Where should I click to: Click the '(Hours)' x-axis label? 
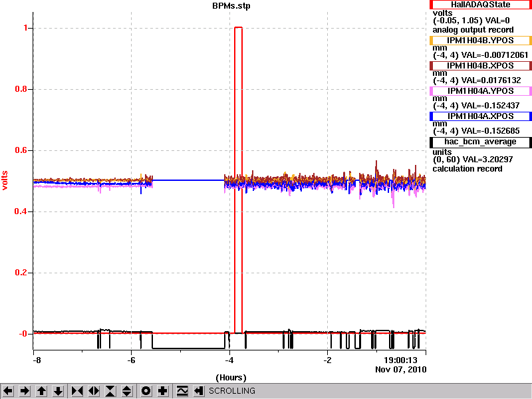pyautogui.click(x=231, y=378)
